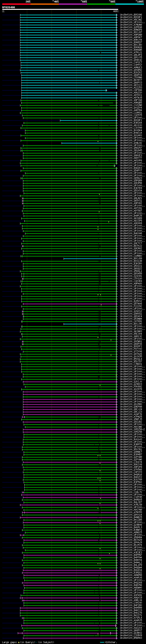
Task: Select hit UniRef100_C0PSC7
Action: (x=131, y=62)
